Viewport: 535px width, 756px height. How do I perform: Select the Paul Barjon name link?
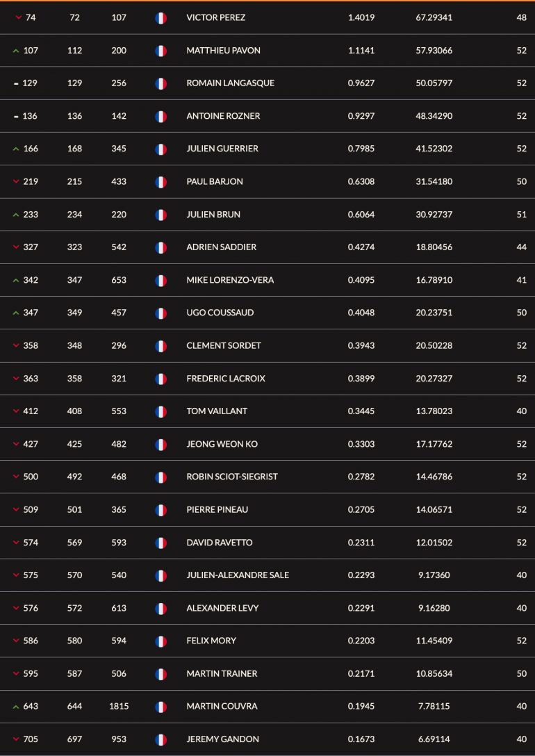[x=215, y=181]
